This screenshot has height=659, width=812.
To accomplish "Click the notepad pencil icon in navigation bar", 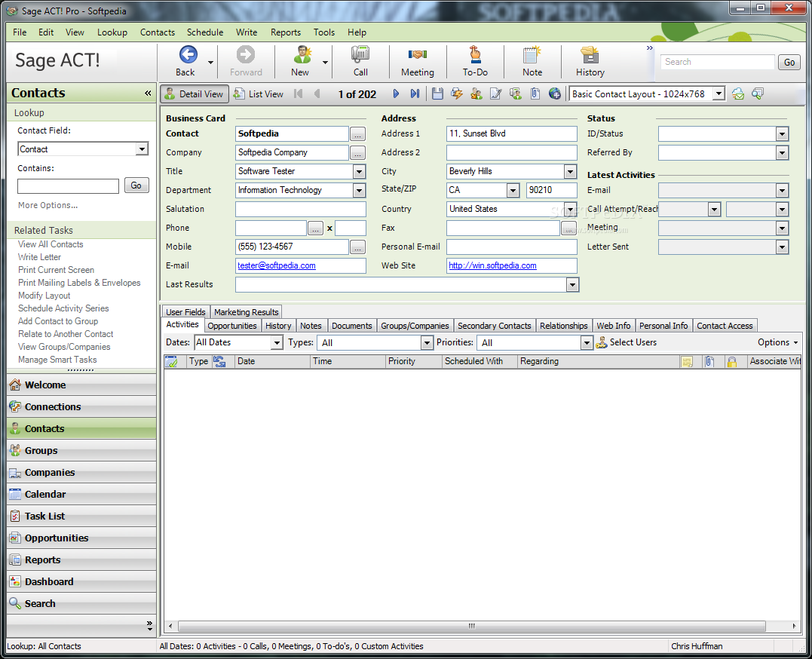I will point(495,93).
